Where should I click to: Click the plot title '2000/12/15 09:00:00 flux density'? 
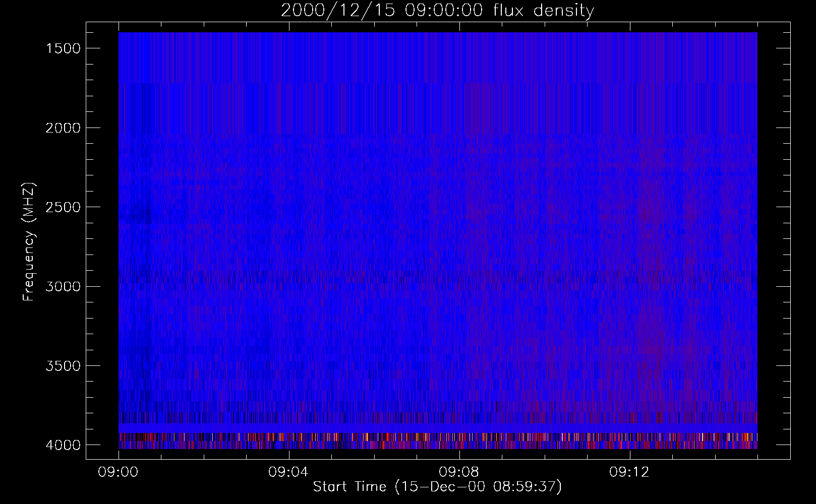pos(437,11)
